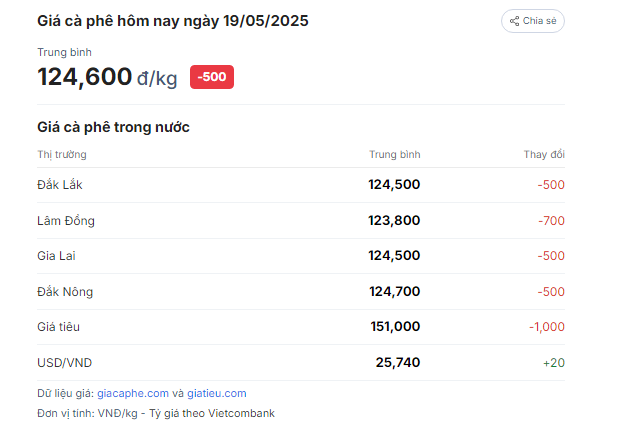
Task: Select the Lâm Đồng market row
Action: click(x=301, y=221)
